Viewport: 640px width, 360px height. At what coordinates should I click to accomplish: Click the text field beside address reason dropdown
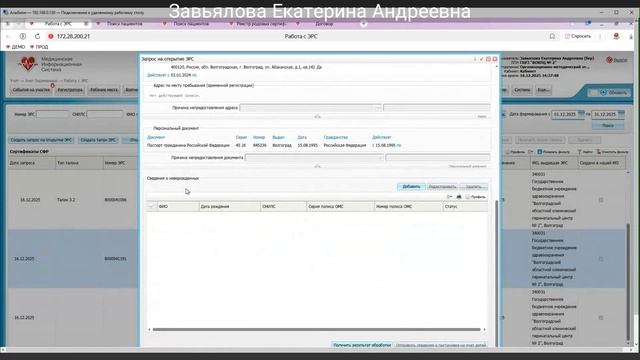(x=436, y=108)
